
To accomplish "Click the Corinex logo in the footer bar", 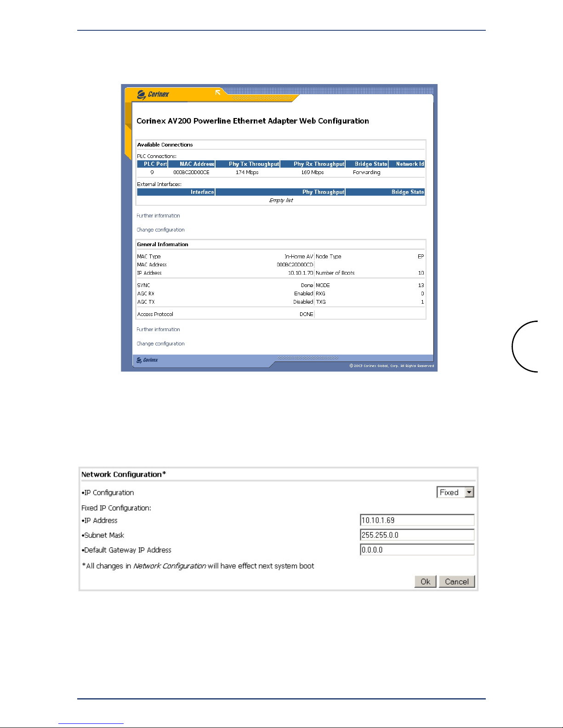I will (x=148, y=360).
